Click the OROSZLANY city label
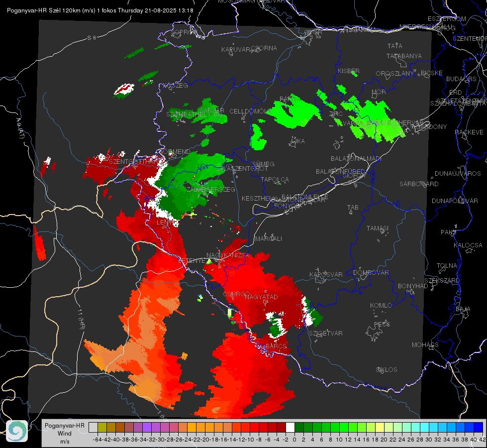 (x=395, y=73)
